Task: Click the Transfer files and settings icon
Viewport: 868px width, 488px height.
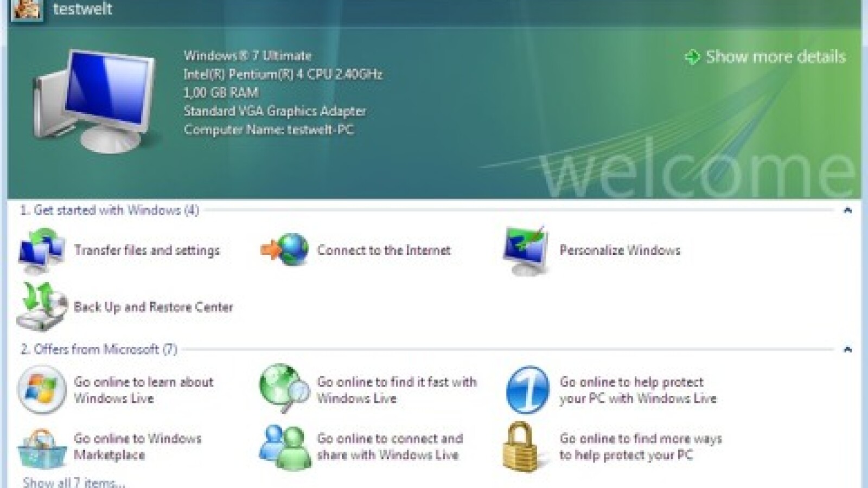Action: pyautogui.click(x=42, y=251)
